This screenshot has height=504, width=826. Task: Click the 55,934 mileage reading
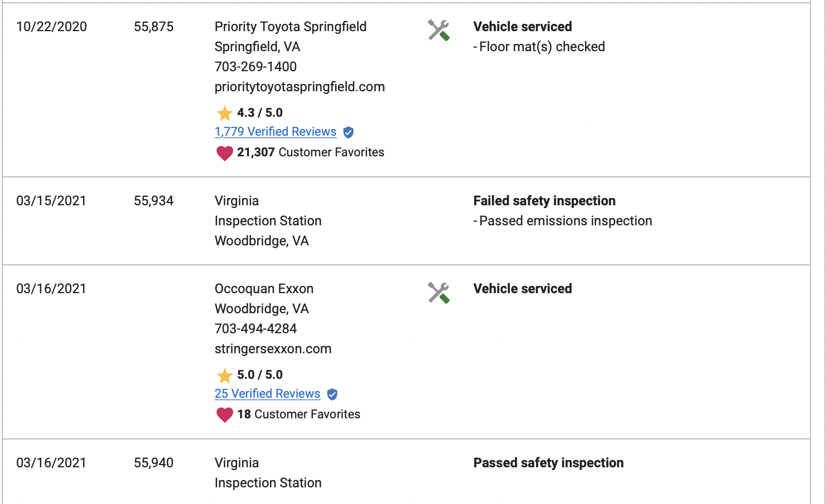154,201
